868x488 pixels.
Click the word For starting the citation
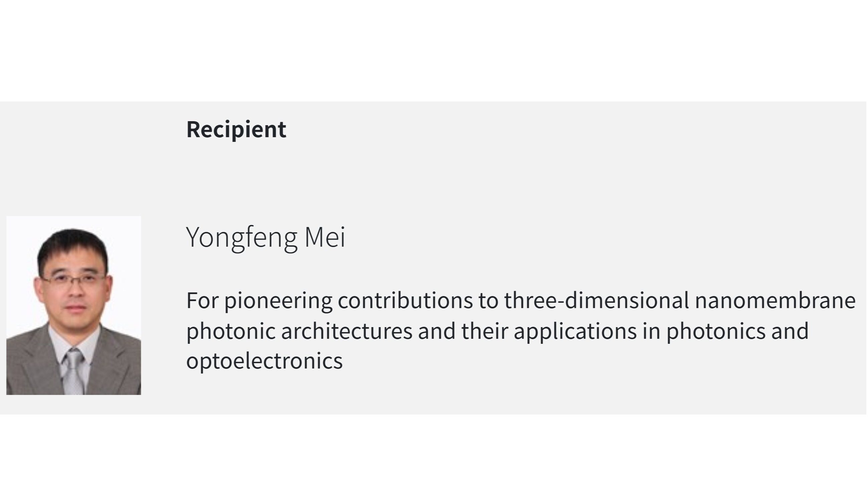point(202,301)
